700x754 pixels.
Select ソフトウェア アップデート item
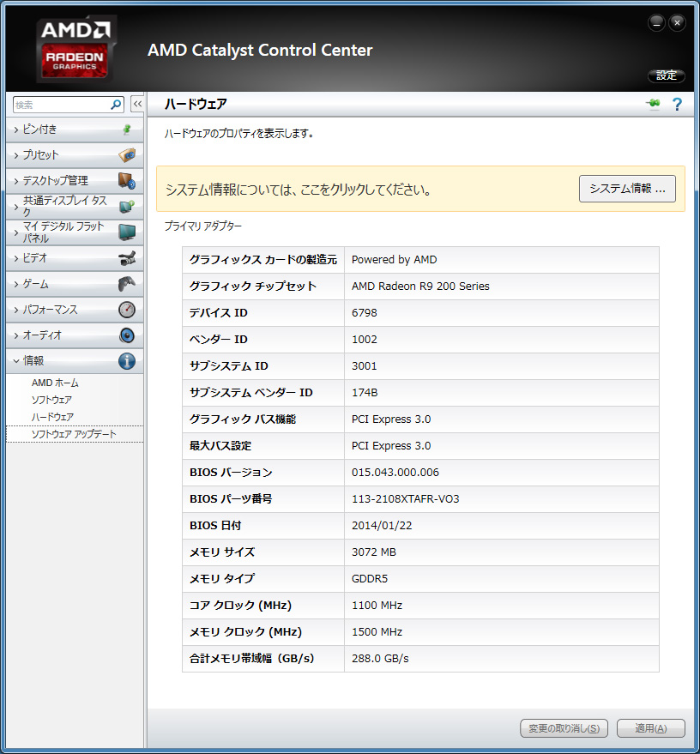74,434
